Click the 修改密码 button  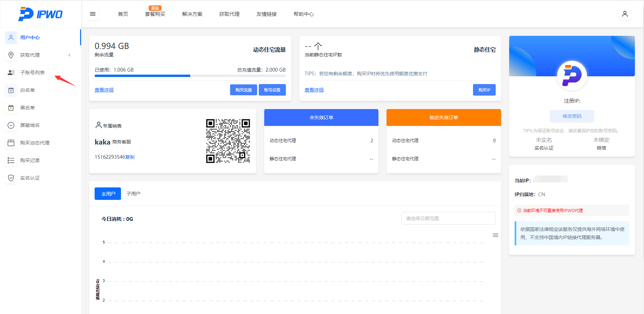coord(572,116)
